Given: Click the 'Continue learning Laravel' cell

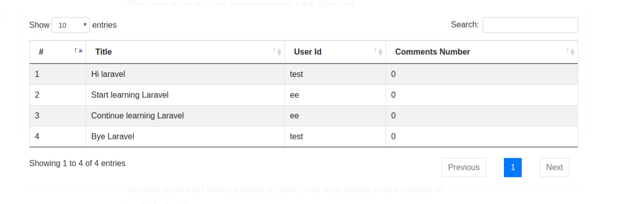Looking at the screenshot, I should 137,116.
